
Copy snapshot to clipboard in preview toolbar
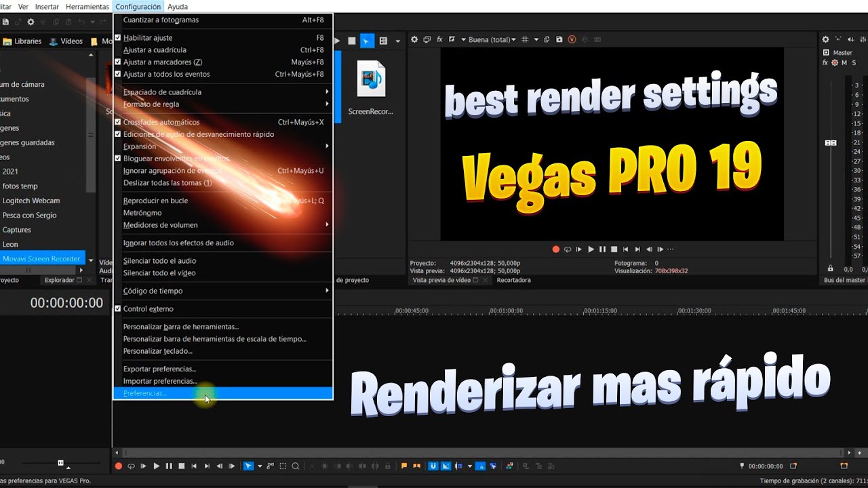tap(547, 39)
